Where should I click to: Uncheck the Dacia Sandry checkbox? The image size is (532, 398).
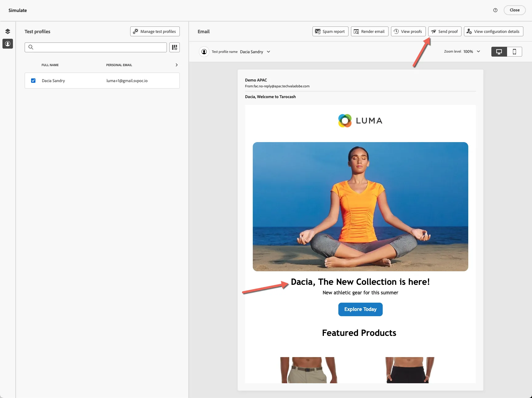pyautogui.click(x=33, y=81)
